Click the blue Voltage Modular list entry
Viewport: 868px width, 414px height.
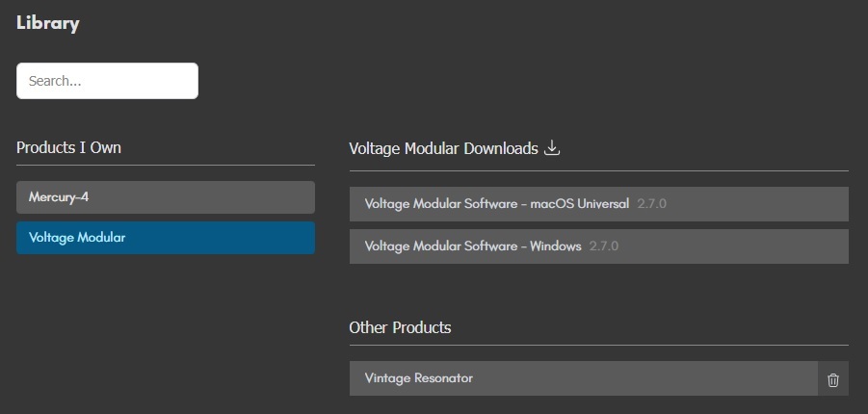click(x=165, y=237)
